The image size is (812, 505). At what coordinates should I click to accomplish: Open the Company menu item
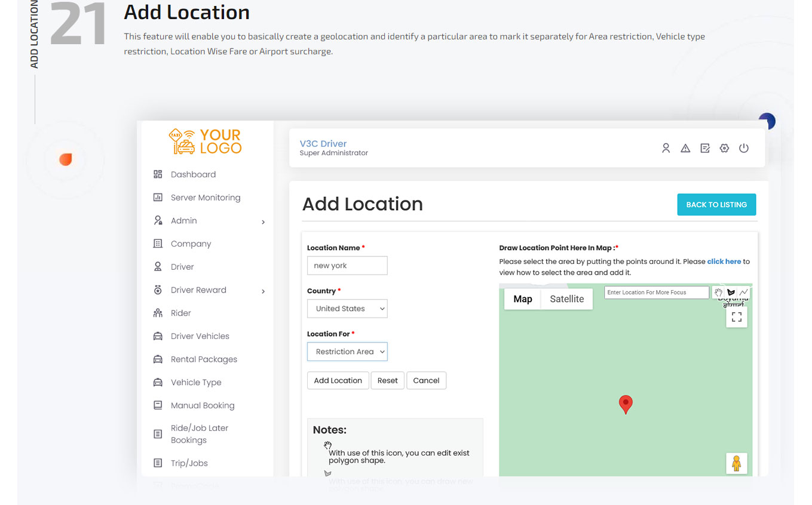pyautogui.click(x=191, y=244)
